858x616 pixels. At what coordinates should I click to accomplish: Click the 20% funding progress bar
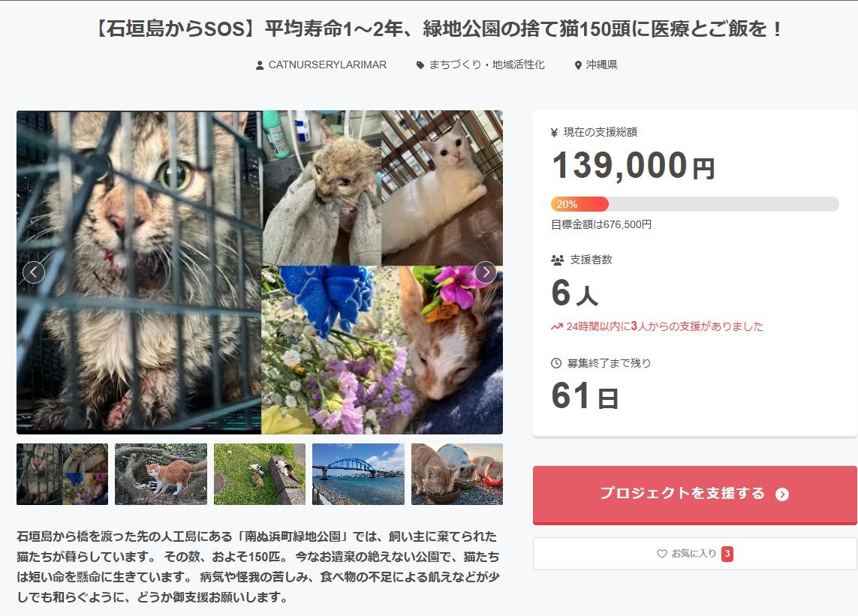[694, 204]
